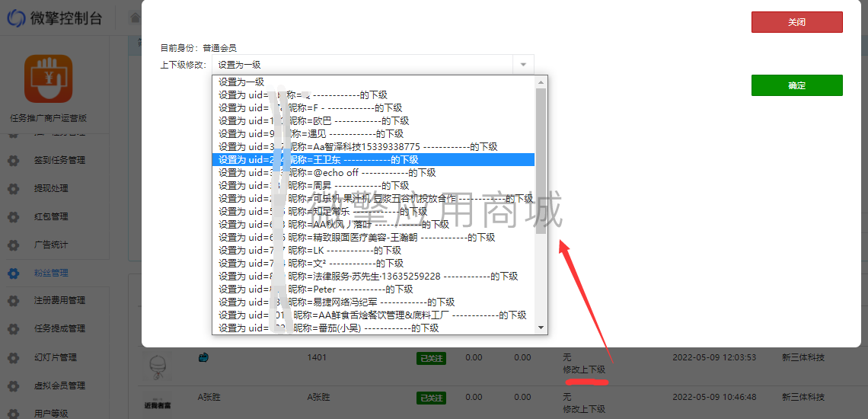868x419 pixels.
Task: Open 粉丝管理 in sidebar
Action: pyautogui.click(x=51, y=273)
